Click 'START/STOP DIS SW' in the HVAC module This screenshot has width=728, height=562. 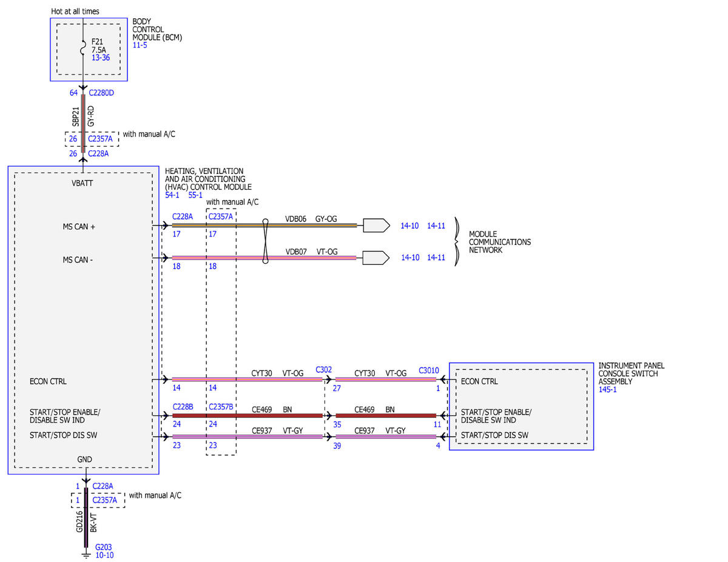coord(63,435)
